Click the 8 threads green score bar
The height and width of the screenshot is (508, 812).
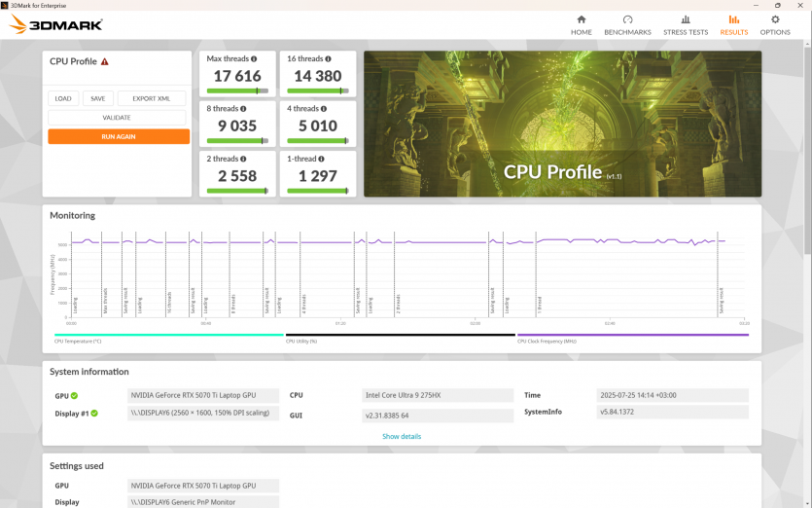[236, 141]
